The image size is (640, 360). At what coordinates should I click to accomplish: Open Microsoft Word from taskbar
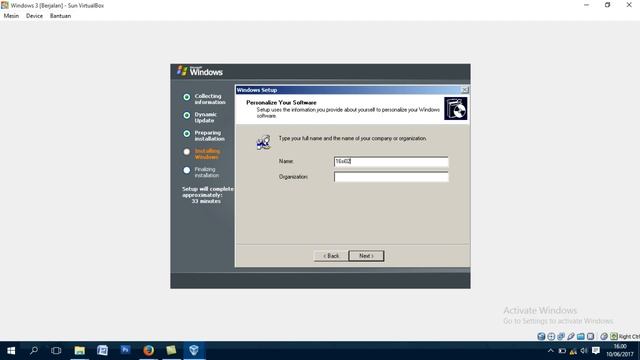point(102,350)
